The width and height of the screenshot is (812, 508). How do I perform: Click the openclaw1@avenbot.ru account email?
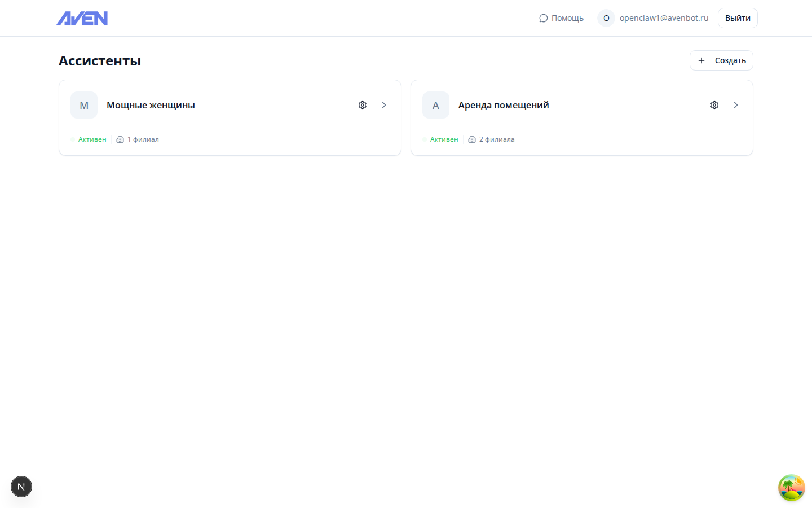[x=664, y=18]
